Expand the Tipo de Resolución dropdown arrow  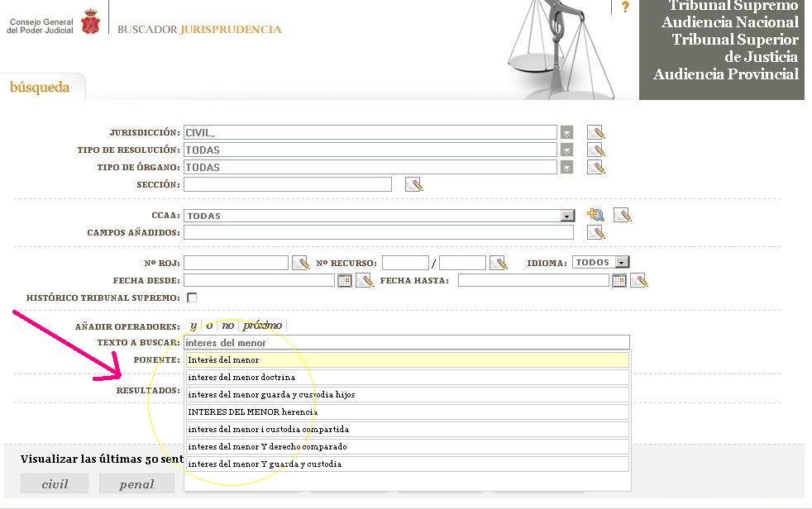coord(566,150)
